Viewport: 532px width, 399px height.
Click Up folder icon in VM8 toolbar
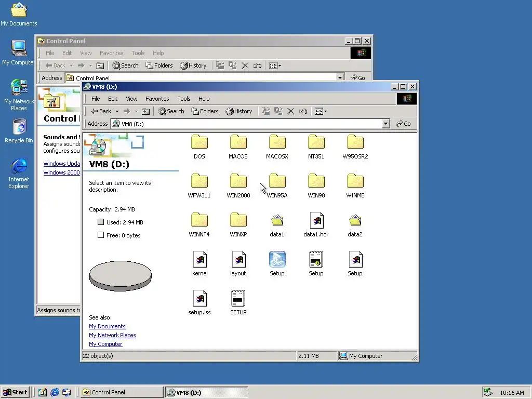(x=145, y=111)
